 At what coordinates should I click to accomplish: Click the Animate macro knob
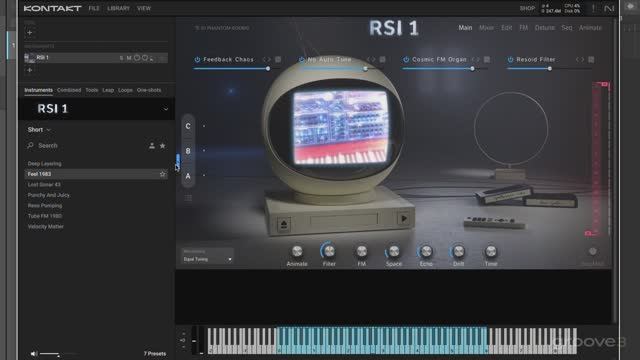(297, 251)
